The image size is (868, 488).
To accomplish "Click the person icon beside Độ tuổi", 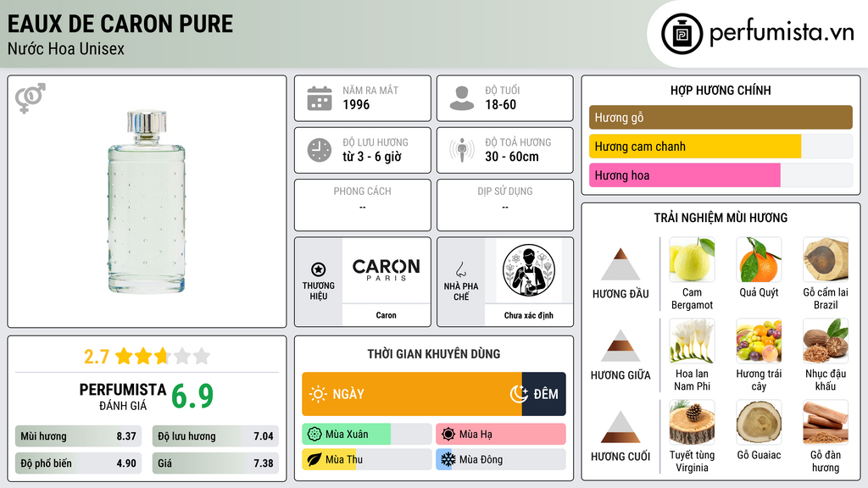I will (462, 98).
